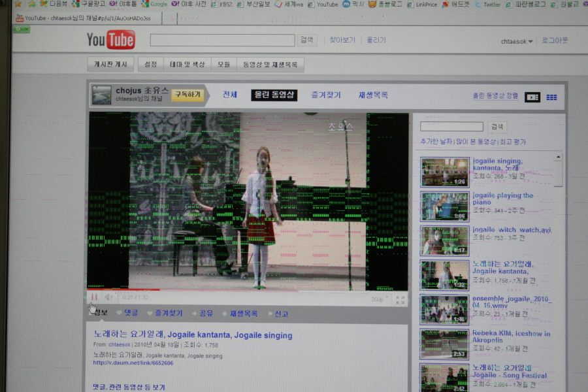Select the 전체 channel tab
Viewport: 588px width, 392px height.
pos(230,95)
